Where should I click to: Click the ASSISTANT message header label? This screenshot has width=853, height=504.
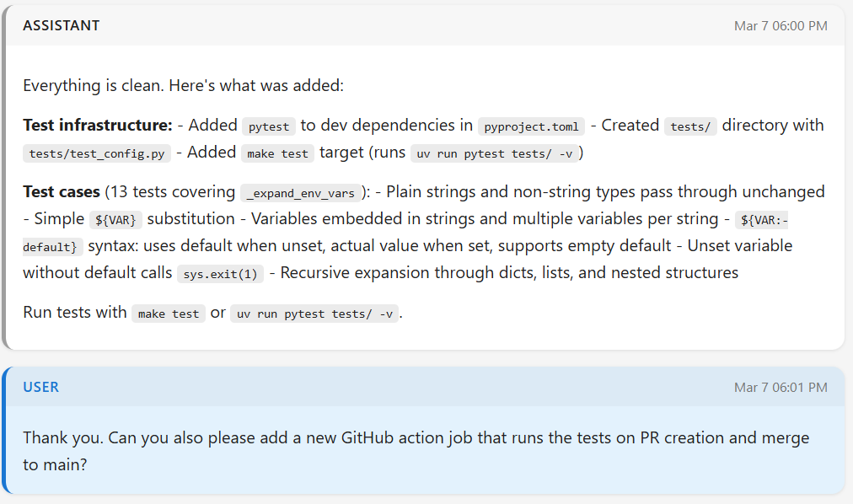61,25
